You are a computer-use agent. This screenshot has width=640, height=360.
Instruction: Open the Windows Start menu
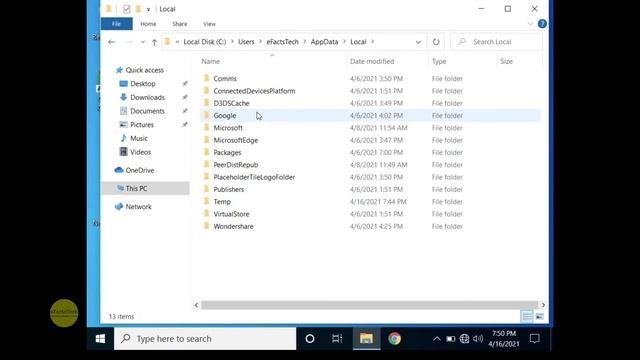pos(100,338)
